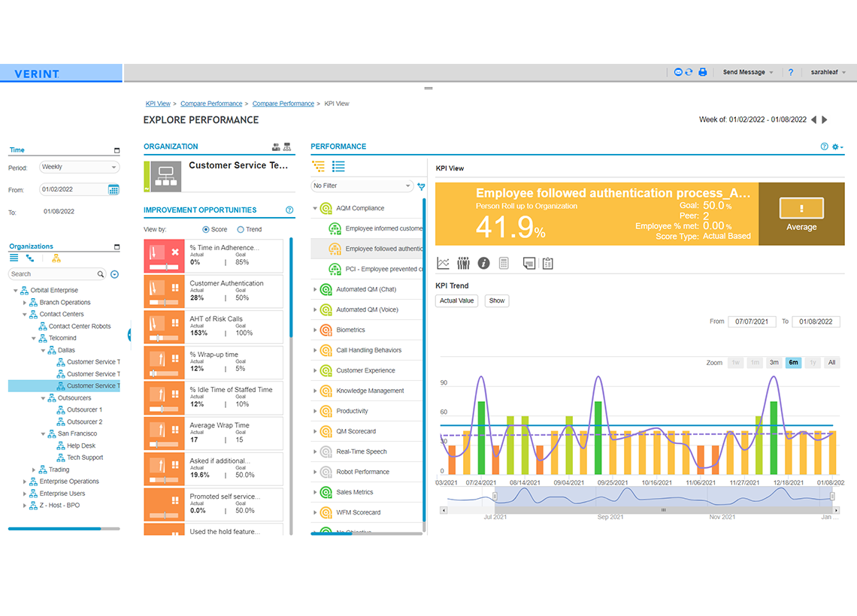Viewport: 857px width, 616px height.
Task: Open the No Filter dropdown
Action: 362,185
